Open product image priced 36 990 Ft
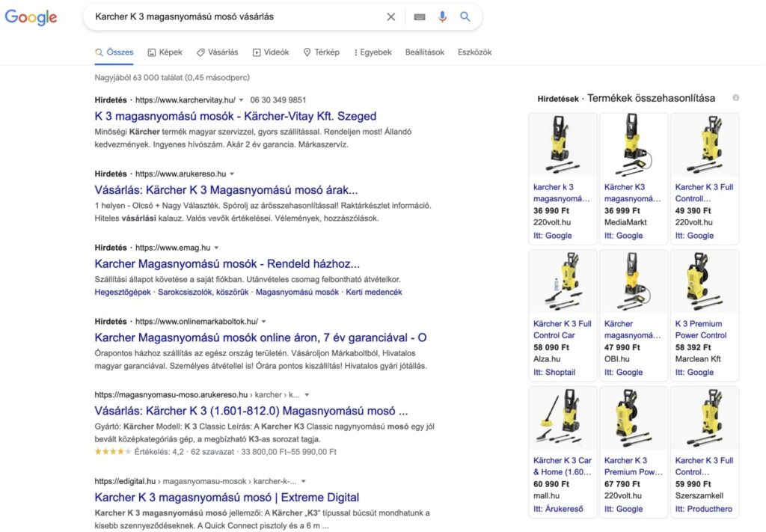 click(x=563, y=144)
